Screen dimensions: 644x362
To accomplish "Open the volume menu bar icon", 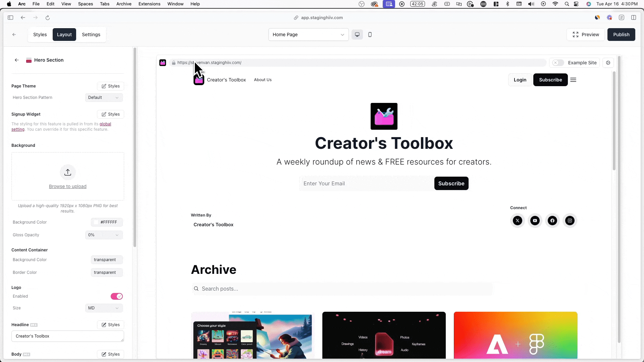I will click(x=531, y=4).
